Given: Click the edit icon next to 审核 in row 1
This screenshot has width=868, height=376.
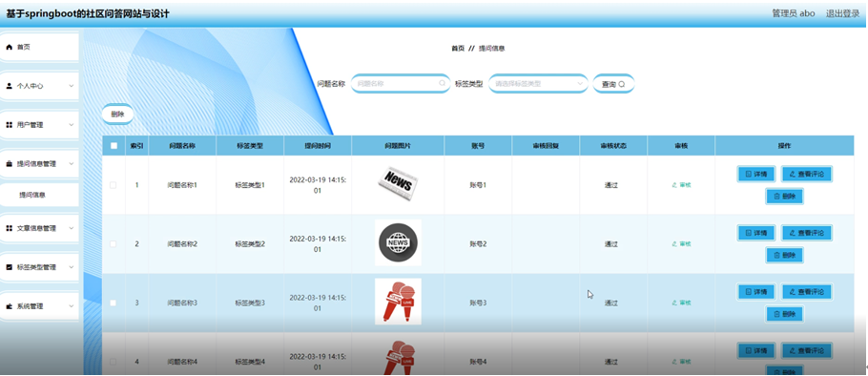Looking at the screenshot, I should point(674,185).
